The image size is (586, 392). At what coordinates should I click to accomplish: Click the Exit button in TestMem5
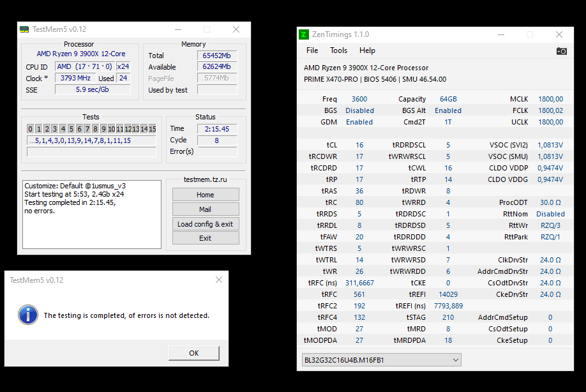click(x=206, y=238)
